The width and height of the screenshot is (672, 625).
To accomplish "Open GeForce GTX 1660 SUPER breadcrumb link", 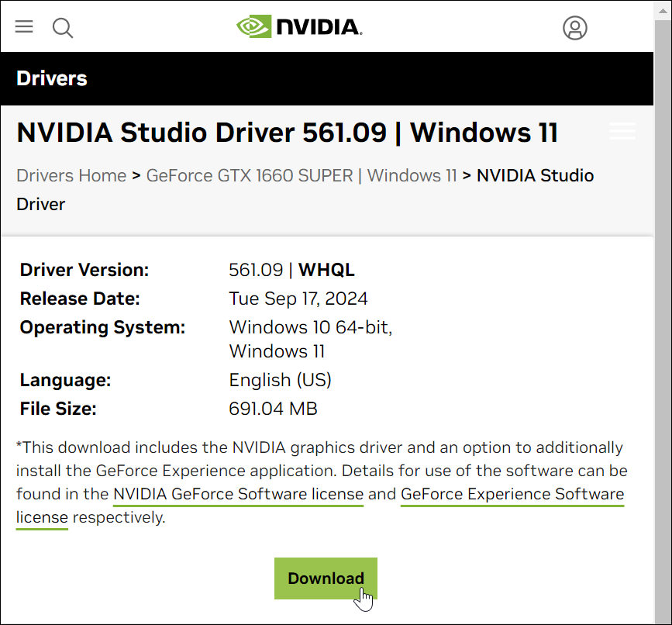I will coord(302,175).
